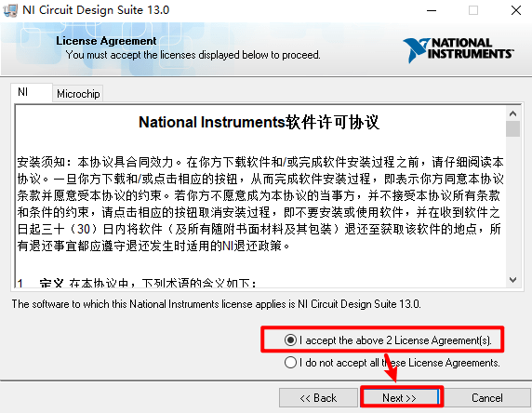This screenshot has height=413, width=532.
Task: Click the License Agreement header title
Action: pos(106,41)
